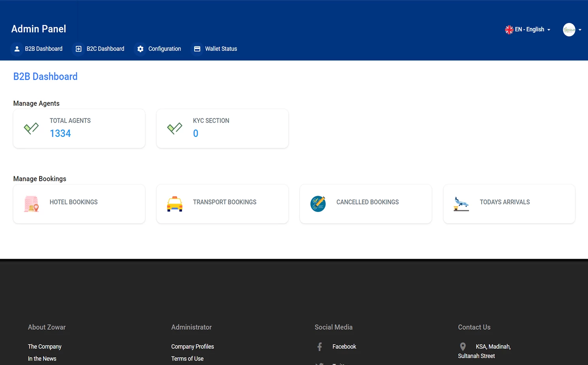Open the Terms of Use link

187,359
